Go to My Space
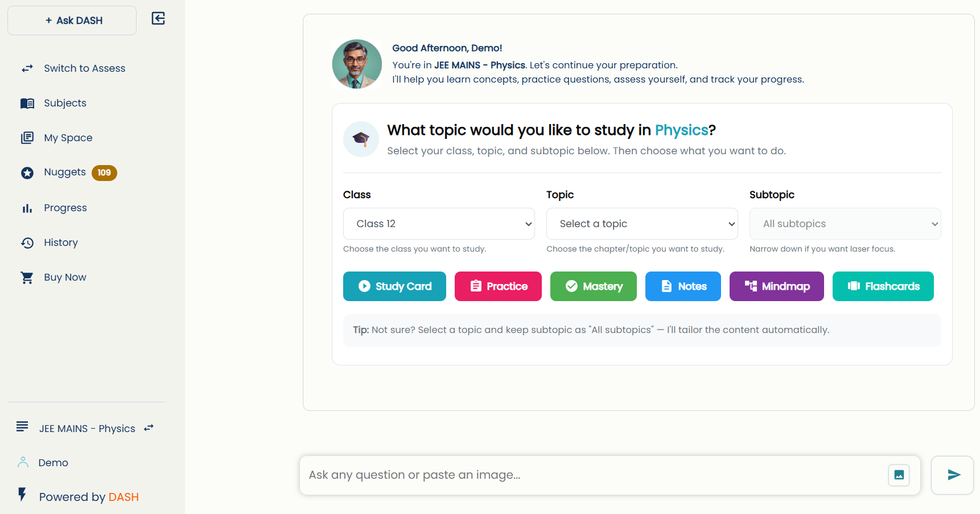The height and width of the screenshot is (514, 980). pos(68,138)
